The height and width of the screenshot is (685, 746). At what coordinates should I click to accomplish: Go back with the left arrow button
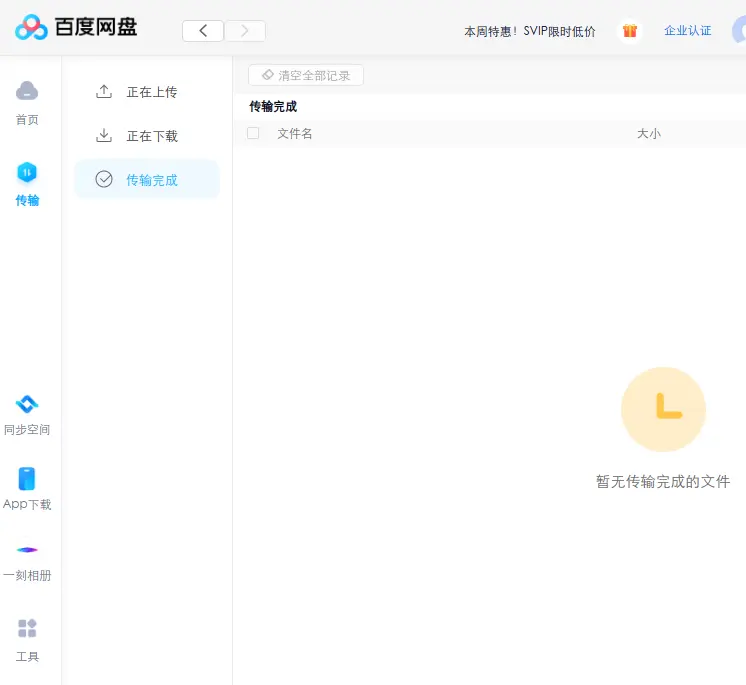pos(203,31)
